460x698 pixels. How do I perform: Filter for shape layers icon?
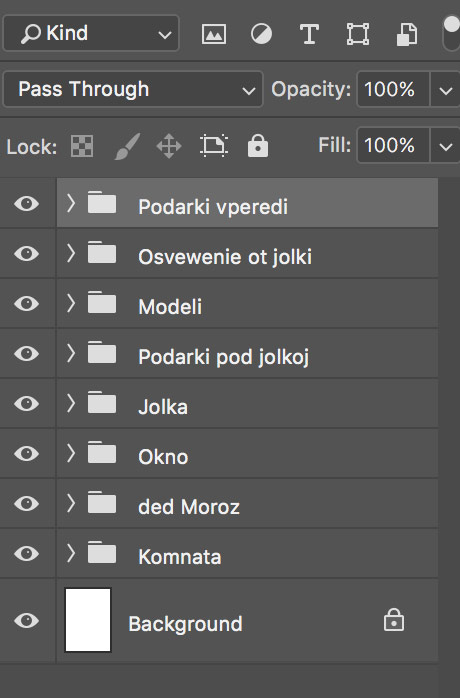[358, 34]
